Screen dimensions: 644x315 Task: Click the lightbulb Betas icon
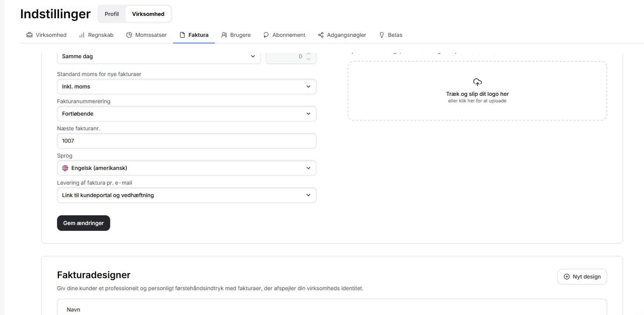point(382,35)
